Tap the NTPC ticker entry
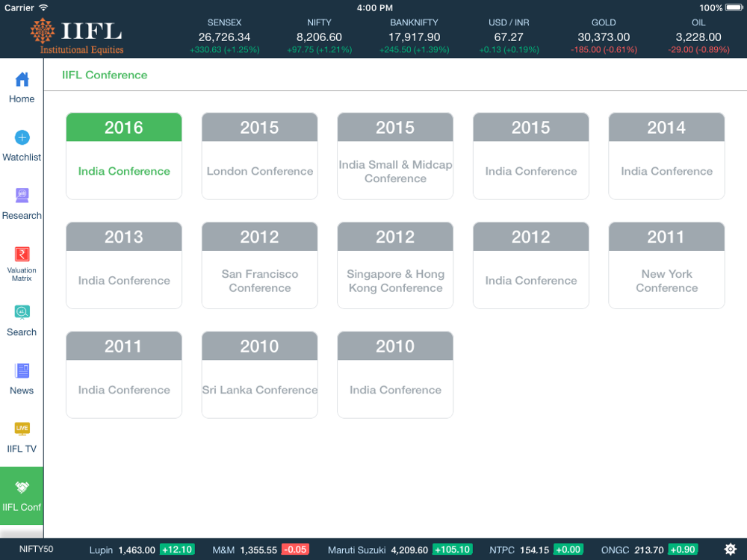This screenshot has width=747, height=560. pos(536,550)
